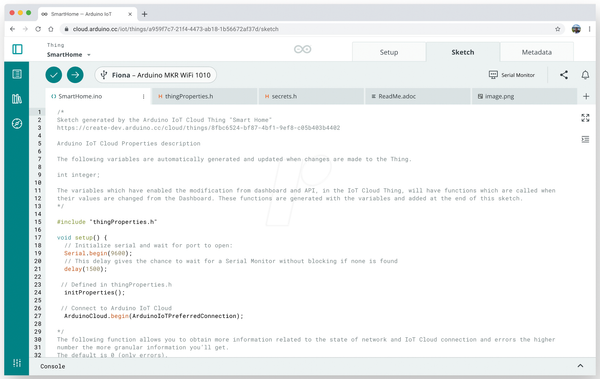Open the Reference compass icon in sidebar
The width and height of the screenshot is (600, 379).
point(17,124)
